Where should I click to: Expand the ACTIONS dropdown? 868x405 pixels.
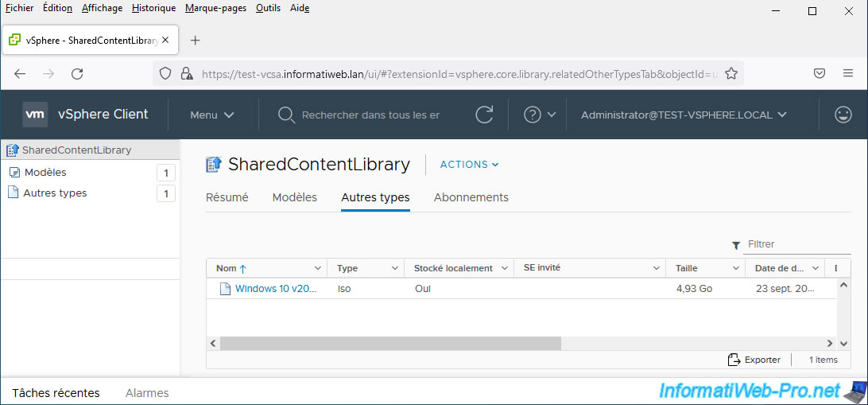(469, 165)
